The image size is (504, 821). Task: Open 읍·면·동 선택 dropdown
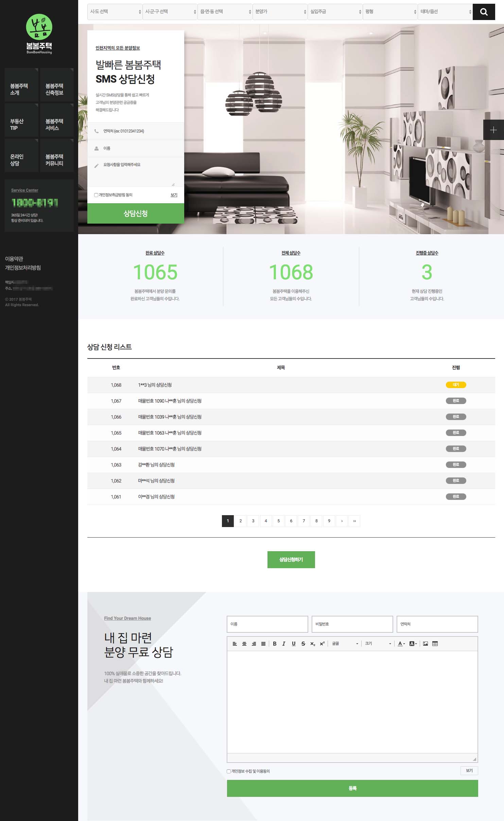(225, 12)
